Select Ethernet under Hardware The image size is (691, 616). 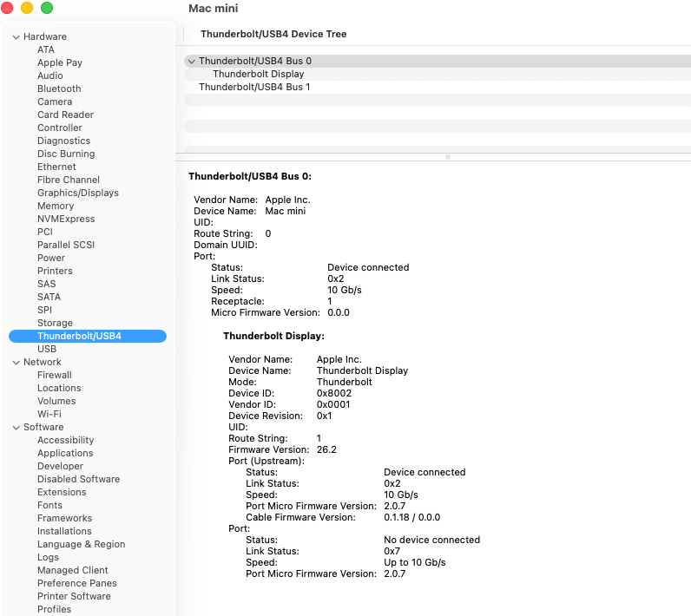click(x=56, y=167)
